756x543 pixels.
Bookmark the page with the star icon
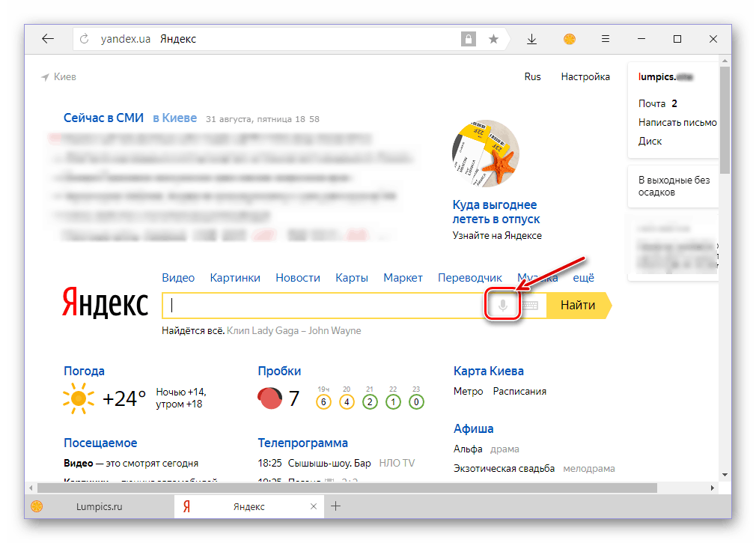click(493, 39)
